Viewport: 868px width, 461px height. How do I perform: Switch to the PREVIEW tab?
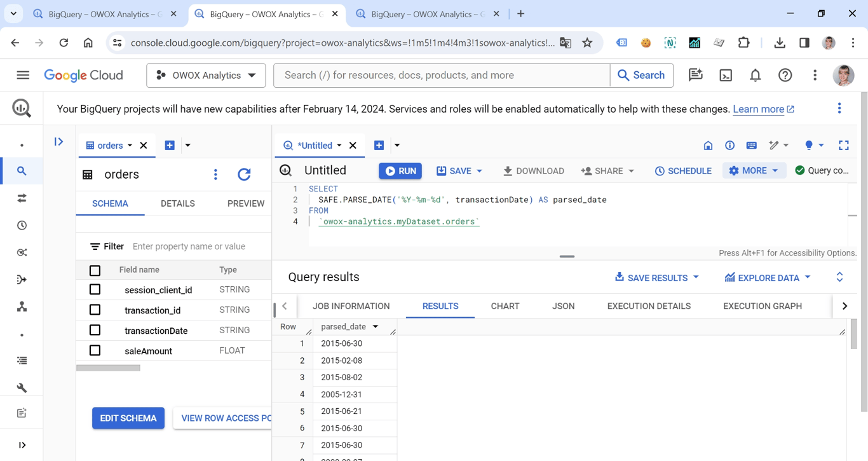coord(246,203)
